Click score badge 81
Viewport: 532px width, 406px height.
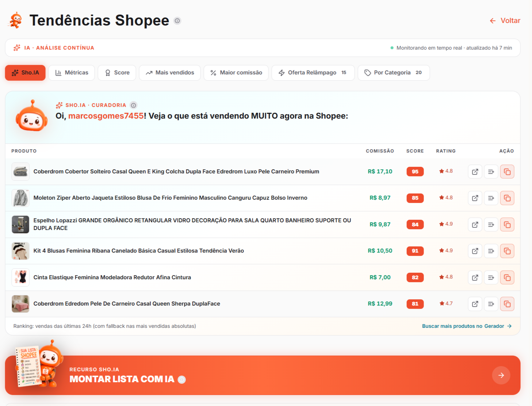(415, 304)
